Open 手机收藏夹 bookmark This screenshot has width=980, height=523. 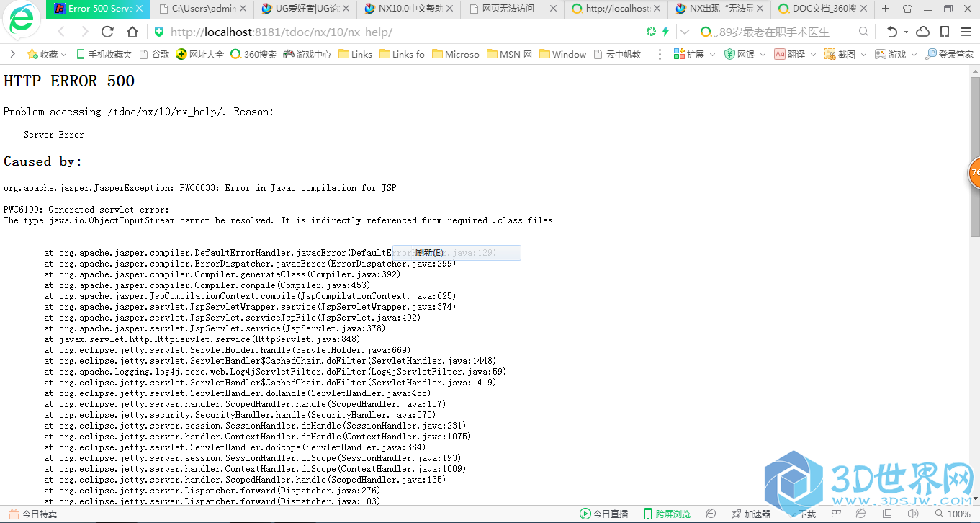[104, 54]
